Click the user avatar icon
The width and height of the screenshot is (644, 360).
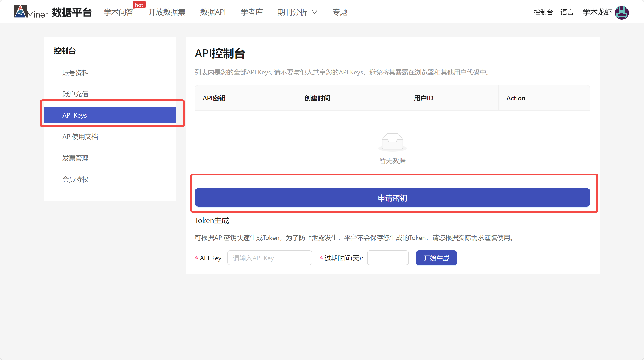[622, 12]
